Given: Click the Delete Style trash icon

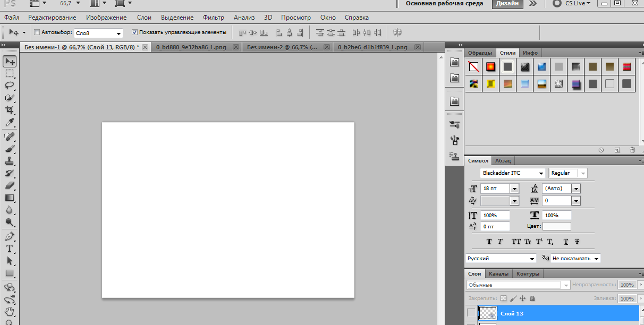Looking at the screenshot, I should pos(632,150).
